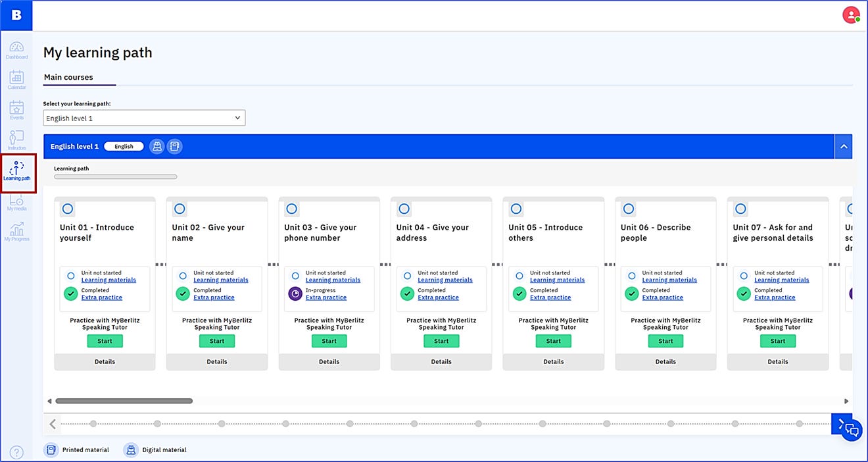
Task: Click the horizontal scrollbar thumb
Action: pyautogui.click(x=124, y=401)
